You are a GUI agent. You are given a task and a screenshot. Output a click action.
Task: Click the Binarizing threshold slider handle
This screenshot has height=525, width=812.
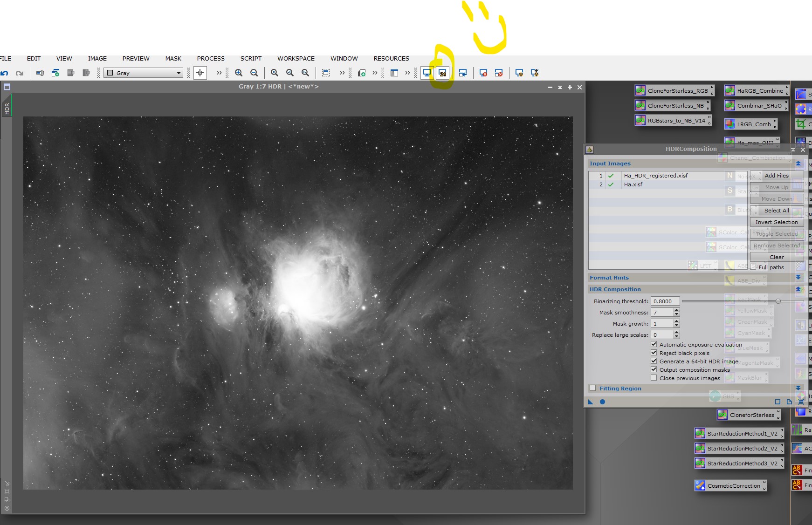(x=778, y=301)
